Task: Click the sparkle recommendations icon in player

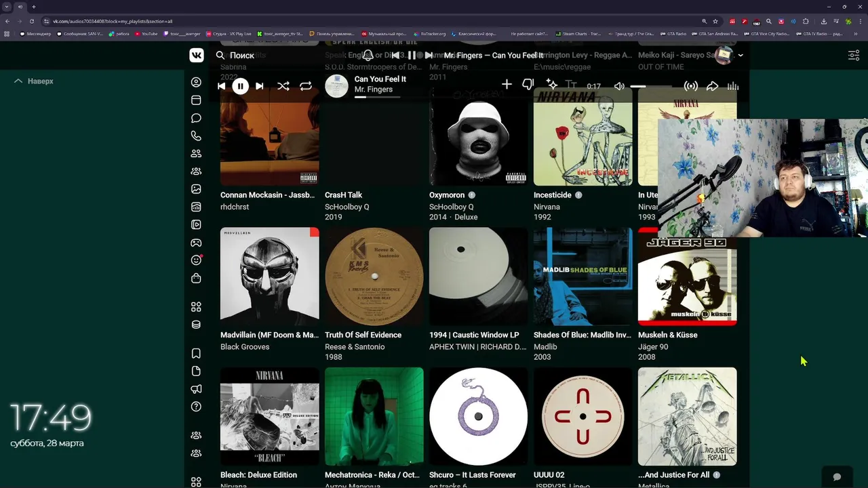Action: [x=551, y=85]
